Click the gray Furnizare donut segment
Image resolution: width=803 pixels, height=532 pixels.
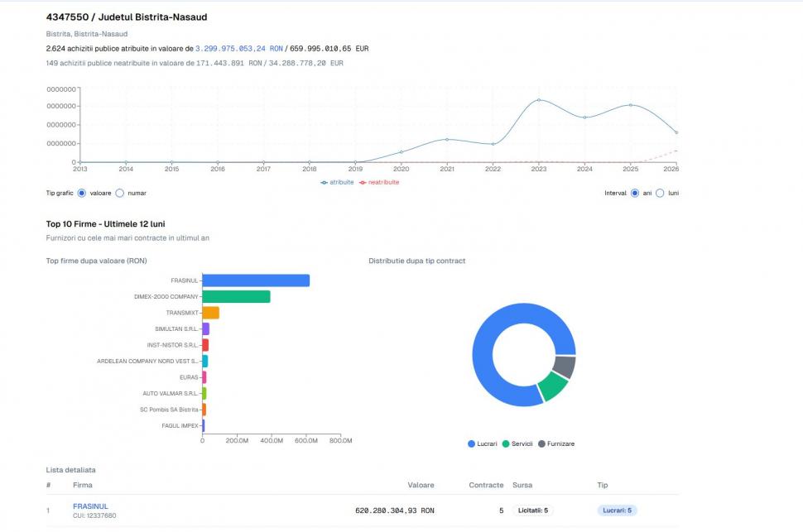565,367
